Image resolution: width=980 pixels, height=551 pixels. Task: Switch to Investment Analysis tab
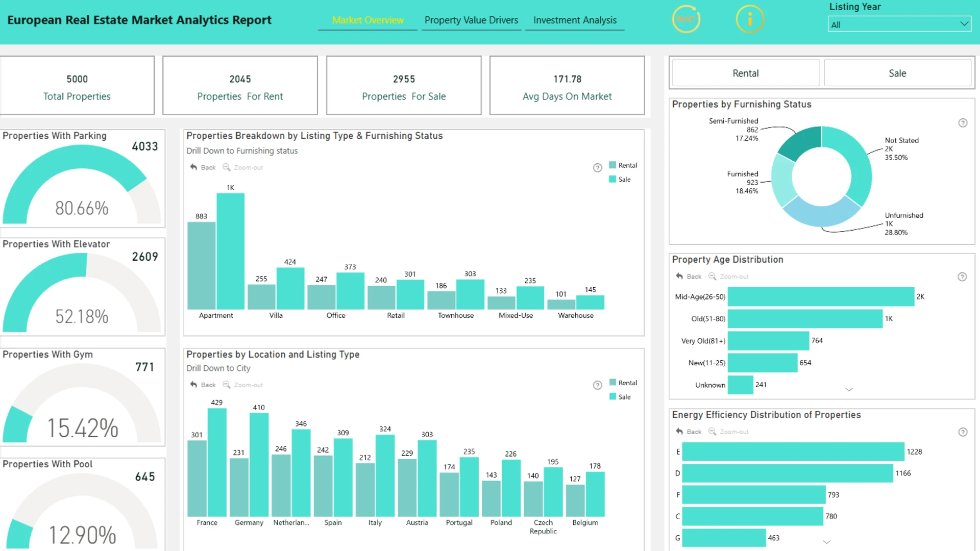[x=575, y=20]
